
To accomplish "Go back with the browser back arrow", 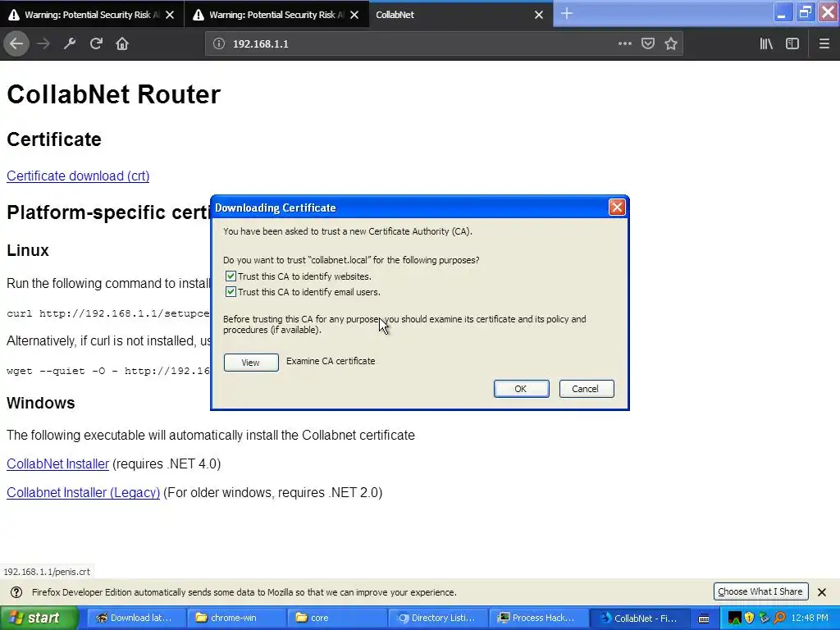I will point(16,43).
